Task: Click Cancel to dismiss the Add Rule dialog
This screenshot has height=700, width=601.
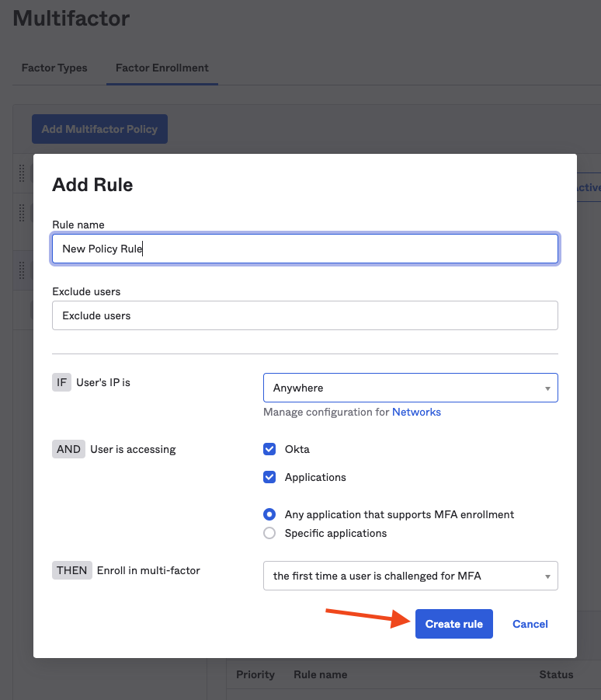Action: (x=530, y=624)
